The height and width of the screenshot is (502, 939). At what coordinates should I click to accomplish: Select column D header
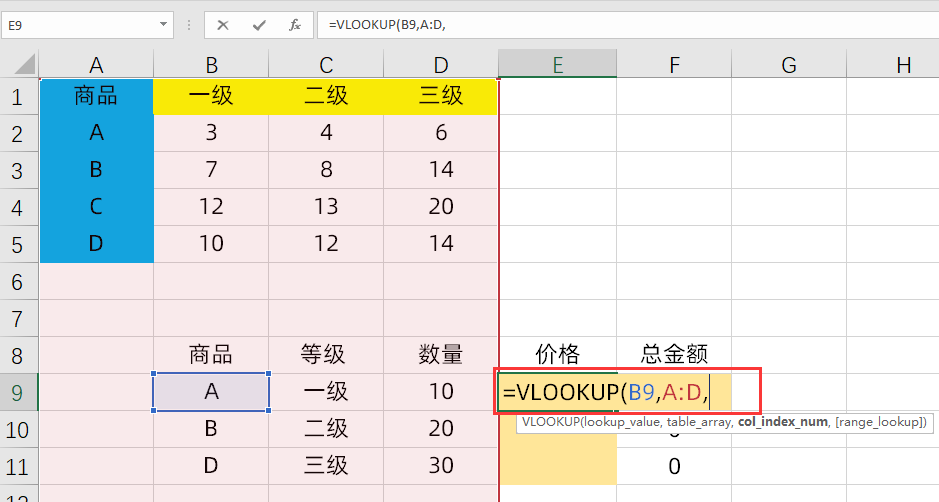click(x=441, y=64)
